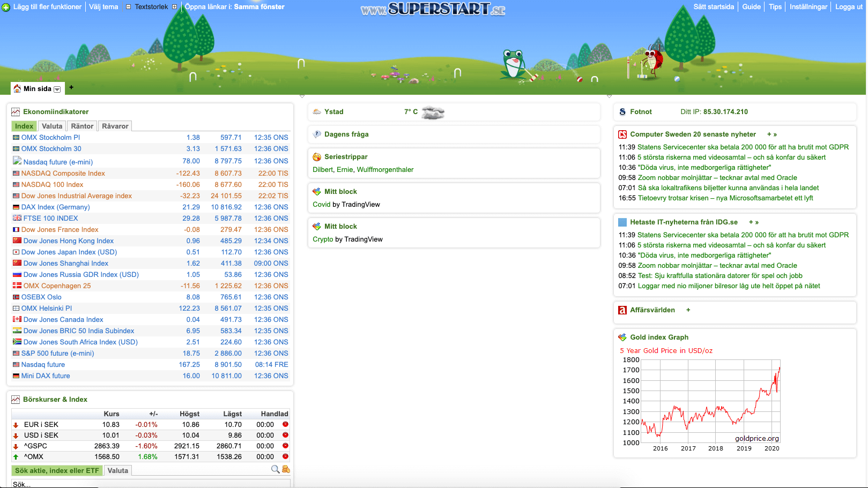Click the Superstart.se logo
The height and width of the screenshot is (488, 868).
[433, 9]
